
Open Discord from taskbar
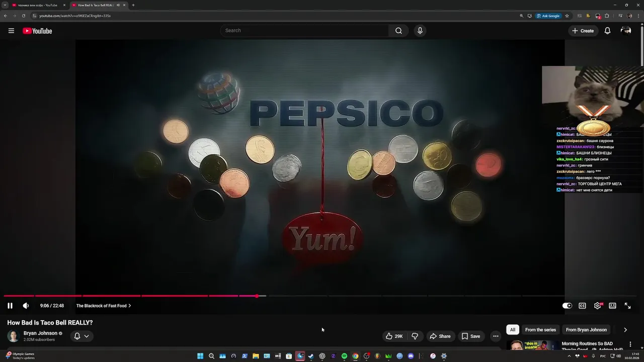(x=411, y=356)
